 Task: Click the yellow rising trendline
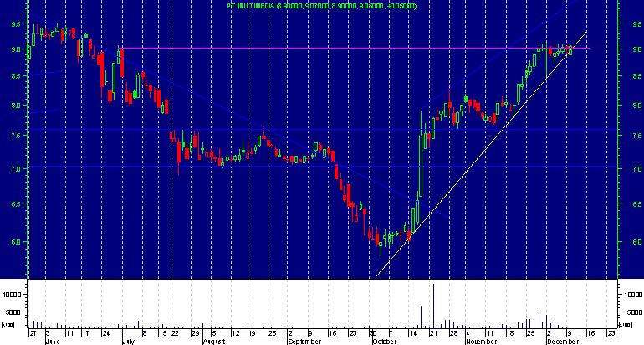(x=482, y=153)
